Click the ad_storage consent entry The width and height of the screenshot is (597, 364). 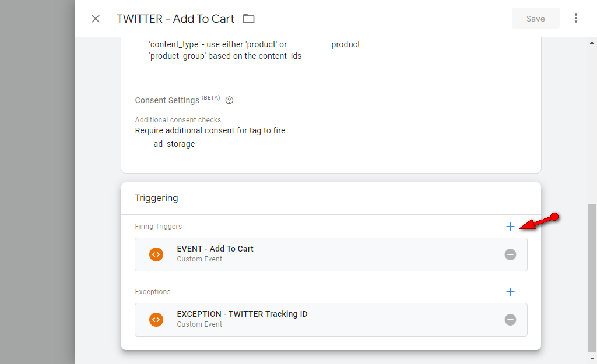coord(174,144)
